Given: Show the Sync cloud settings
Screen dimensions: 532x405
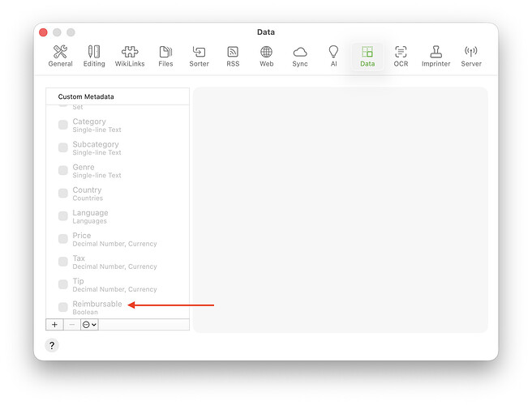Looking at the screenshot, I should tap(300, 56).
